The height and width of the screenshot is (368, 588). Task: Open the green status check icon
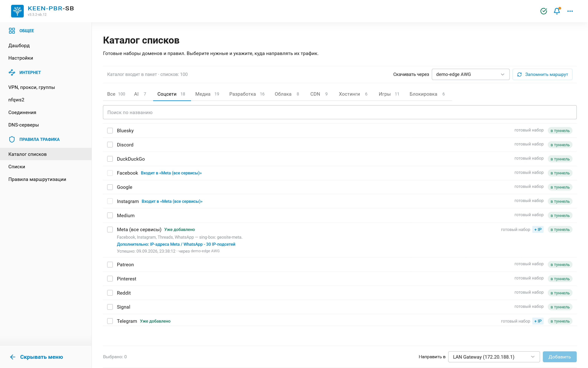pyautogui.click(x=544, y=11)
